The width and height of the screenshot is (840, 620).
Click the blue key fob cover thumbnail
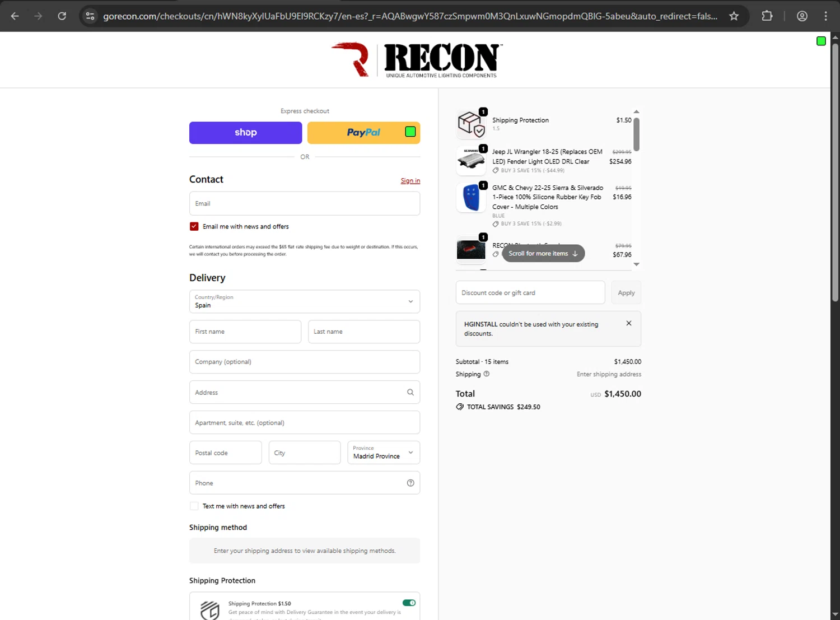coord(471,198)
